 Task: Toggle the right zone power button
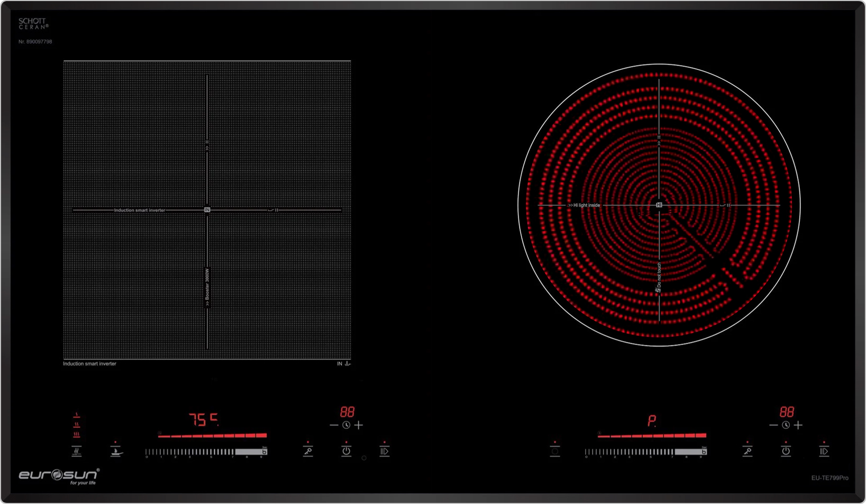point(786,451)
